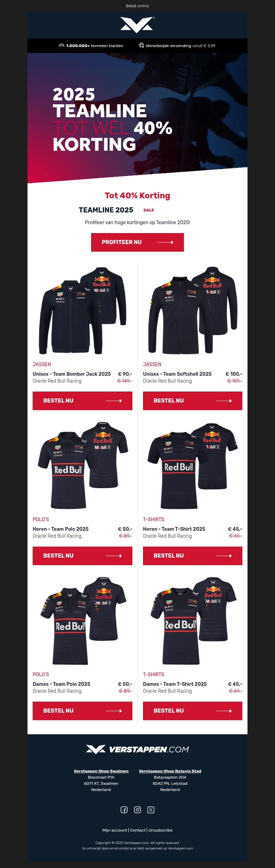Open the Verstappen Shop Swalmen link

101,771
